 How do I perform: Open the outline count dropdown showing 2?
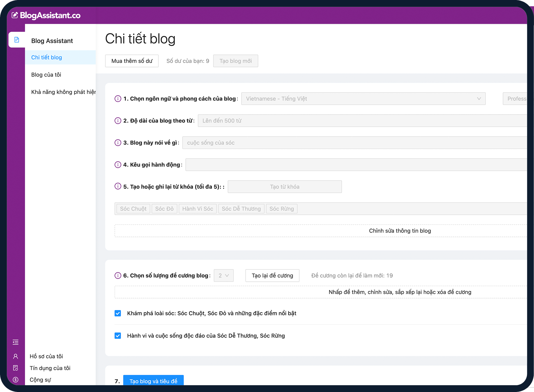[223, 275]
